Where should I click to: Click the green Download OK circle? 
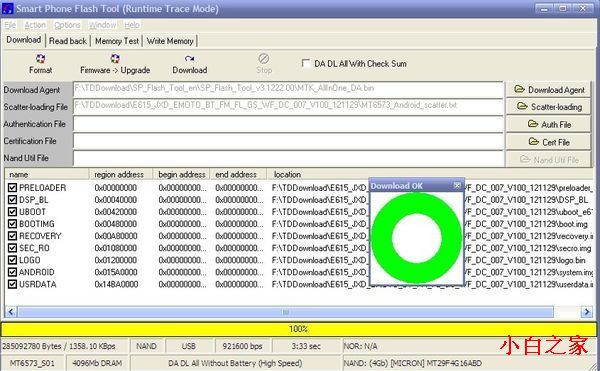(417, 238)
